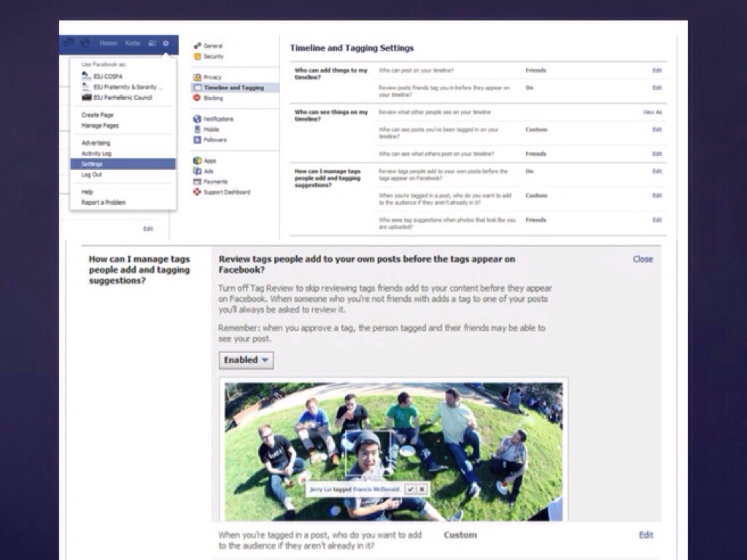The width and height of the screenshot is (747, 560).
Task: Choose Log Out from the account menu
Action: 92,175
